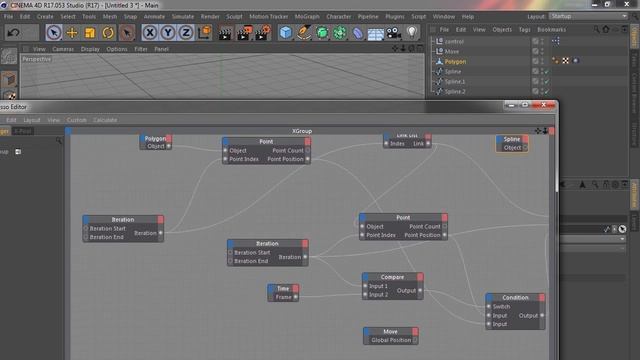The height and width of the screenshot is (360, 640).
Task: Click the Spline node in XGroup
Action: (x=512, y=144)
